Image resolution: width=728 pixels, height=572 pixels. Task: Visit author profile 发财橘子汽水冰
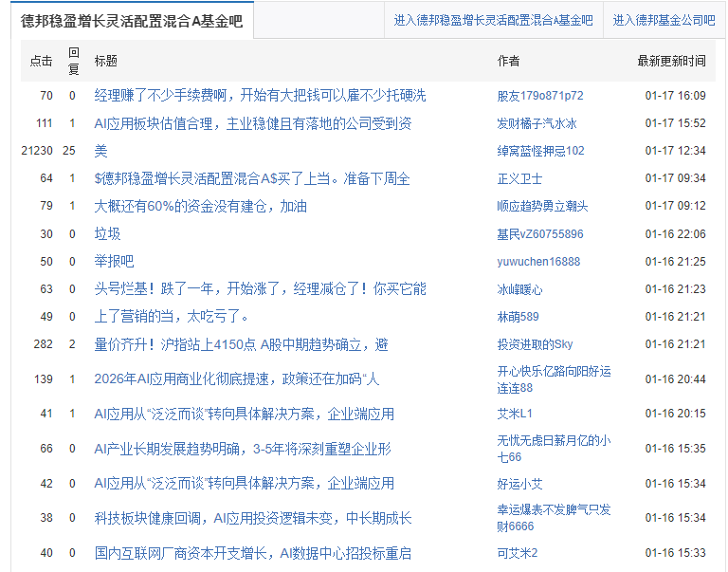pyautogui.click(x=537, y=123)
